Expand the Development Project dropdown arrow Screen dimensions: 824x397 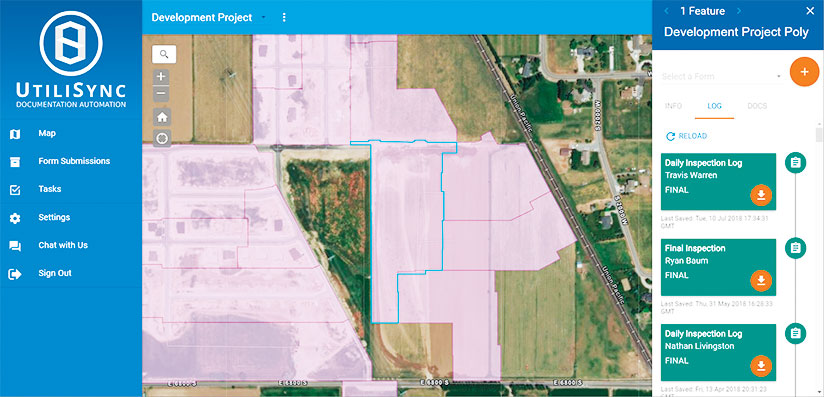coord(264,17)
